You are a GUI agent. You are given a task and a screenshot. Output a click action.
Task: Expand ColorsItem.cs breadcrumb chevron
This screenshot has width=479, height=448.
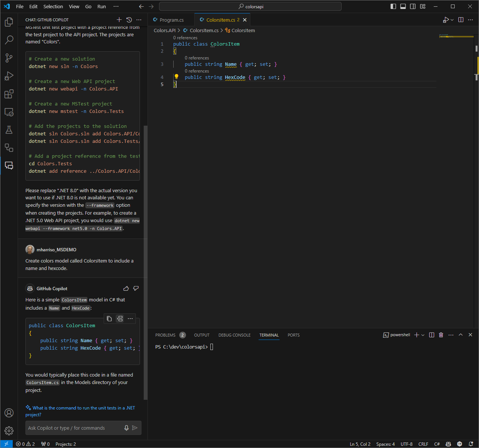point(222,30)
